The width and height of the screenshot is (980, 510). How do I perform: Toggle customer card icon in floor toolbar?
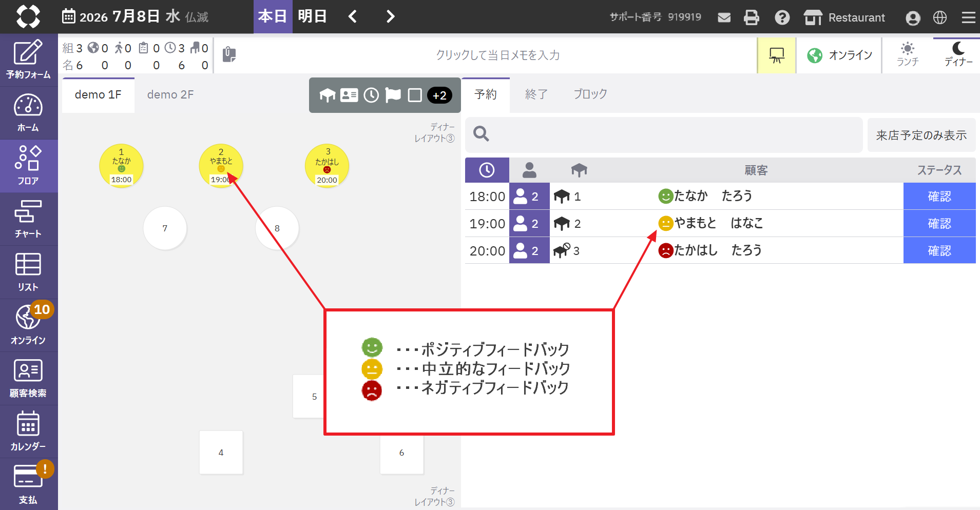349,95
